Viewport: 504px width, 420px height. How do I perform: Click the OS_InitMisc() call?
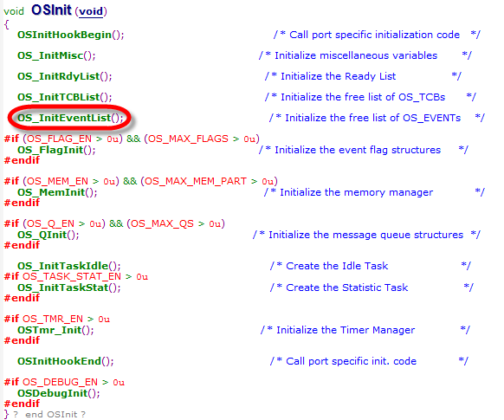56,55
